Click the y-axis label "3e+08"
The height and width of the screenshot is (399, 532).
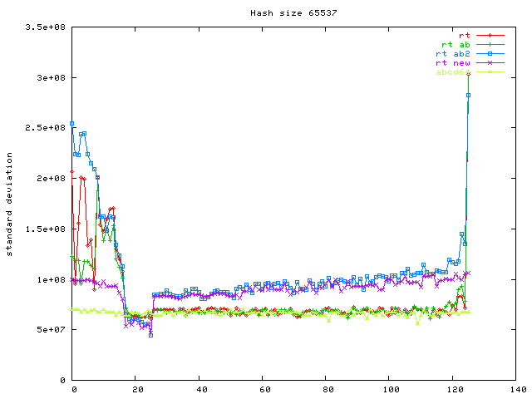pyautogui.click(x=51, y=77)
